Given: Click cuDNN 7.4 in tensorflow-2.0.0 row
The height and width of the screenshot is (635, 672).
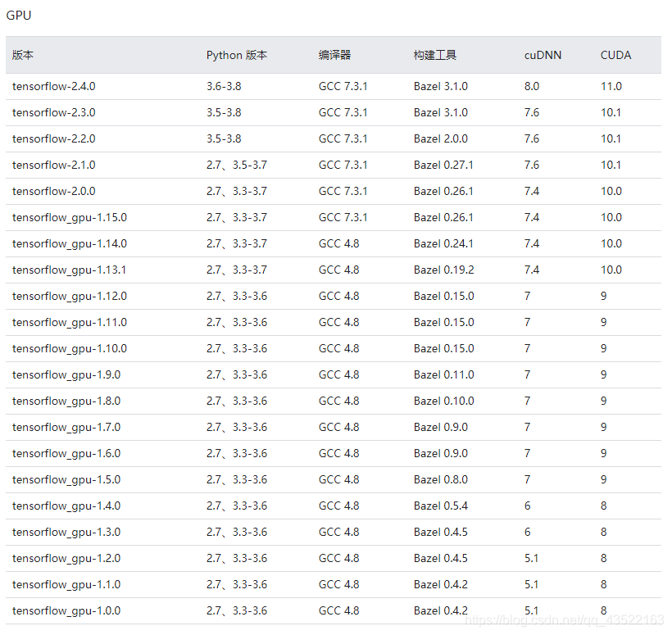Looking at the screenshot, I should pos(531,191).
